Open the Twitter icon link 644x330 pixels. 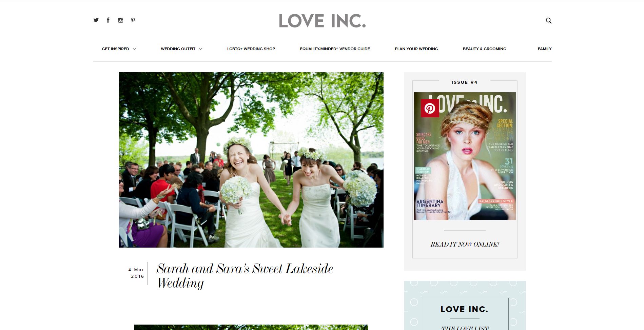(x=96, y=20)
